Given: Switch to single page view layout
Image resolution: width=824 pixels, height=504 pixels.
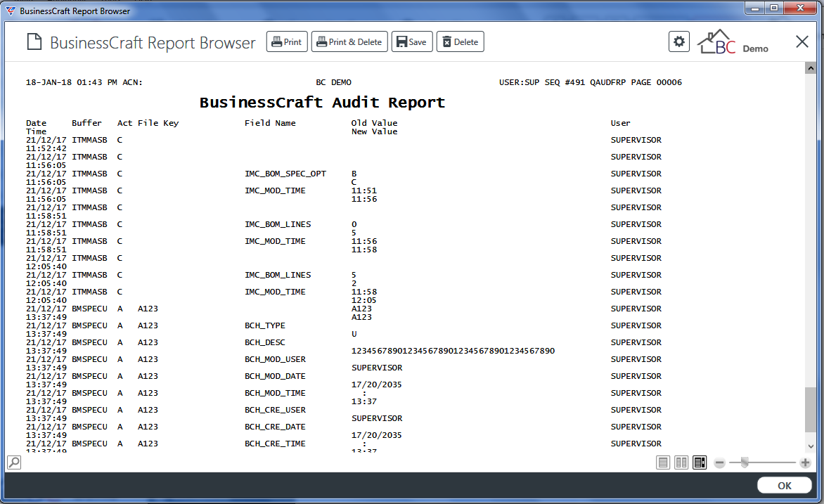Looking at the screenshot, I should (x=663, y=463).
